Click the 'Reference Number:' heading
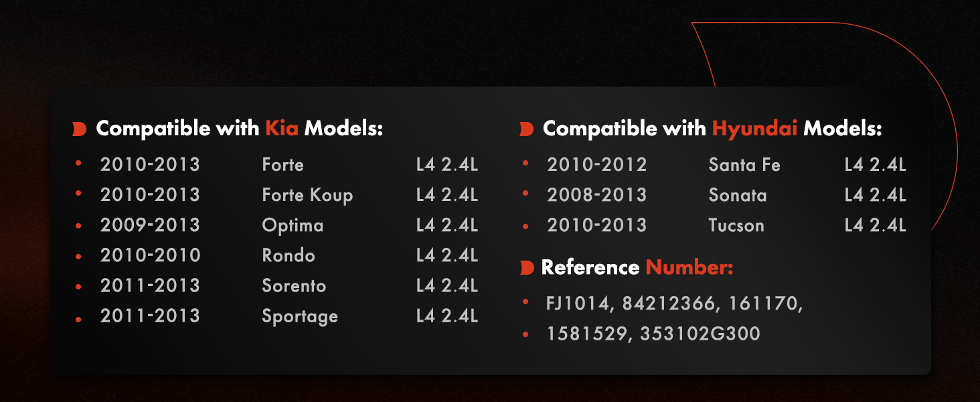The height and width of the screenshot is (402, 980). point(637,267)
